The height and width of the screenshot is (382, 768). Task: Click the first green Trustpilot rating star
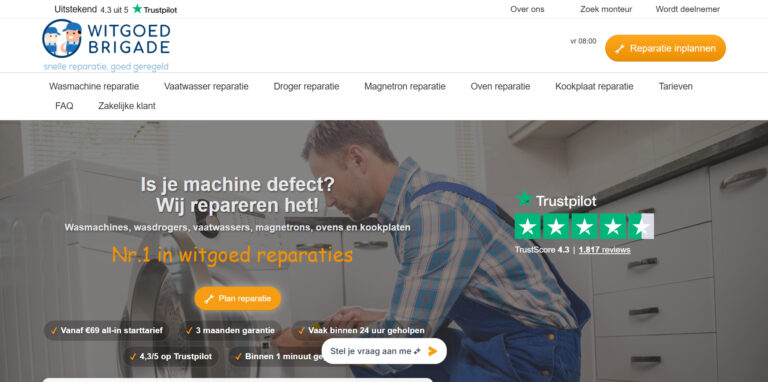[x=528, y=226]
